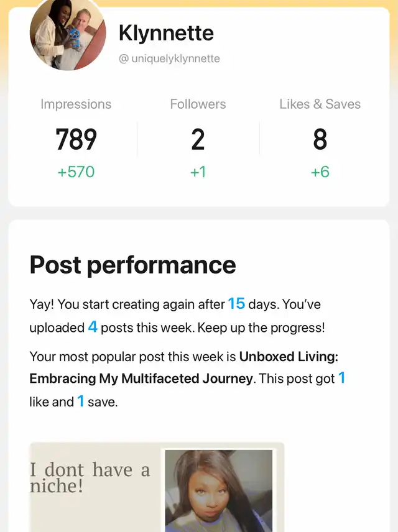
Task: Tap the blue 15 days number
Action: 236,303
